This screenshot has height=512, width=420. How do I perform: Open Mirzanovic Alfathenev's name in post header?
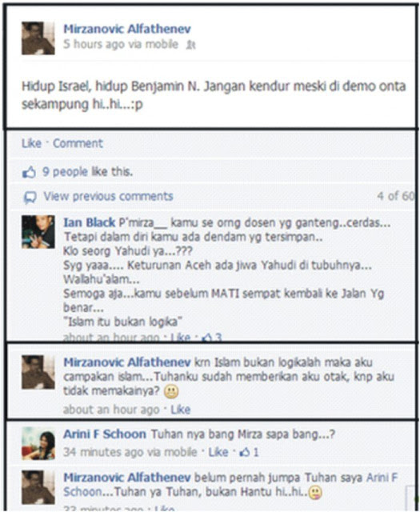tap(127, 29)
